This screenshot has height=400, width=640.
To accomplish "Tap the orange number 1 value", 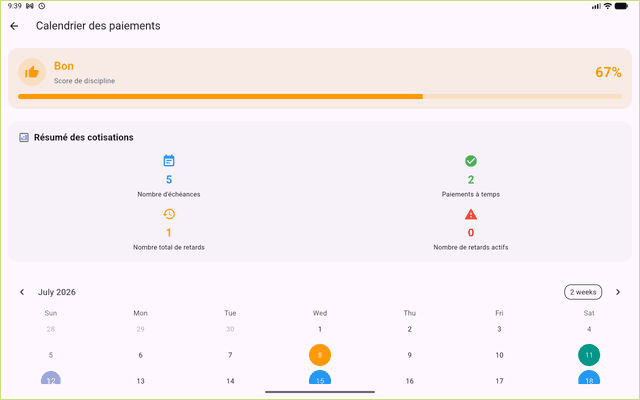I will 169,233.
